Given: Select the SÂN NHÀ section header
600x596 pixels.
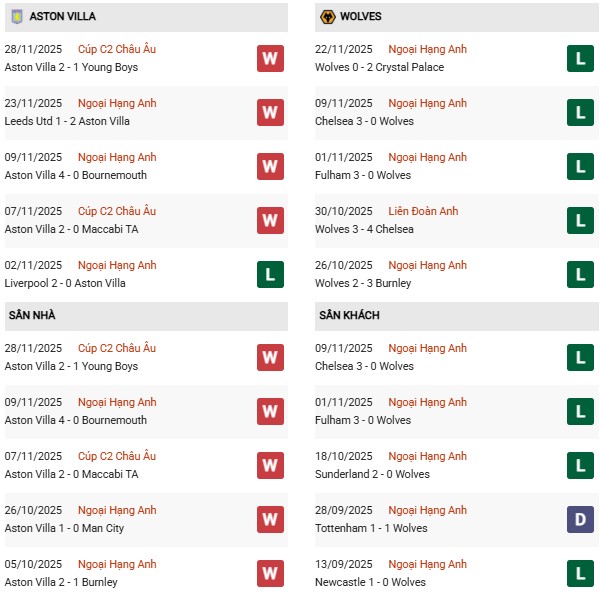Looking at the screenshot, I should (x=32, y=316).
